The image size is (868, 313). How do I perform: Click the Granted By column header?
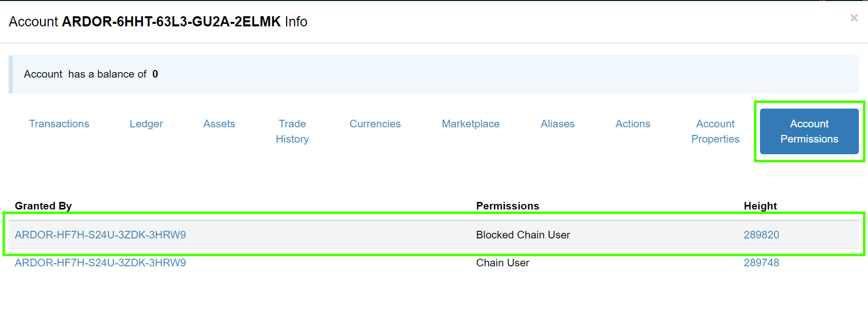tap(43, 206)
